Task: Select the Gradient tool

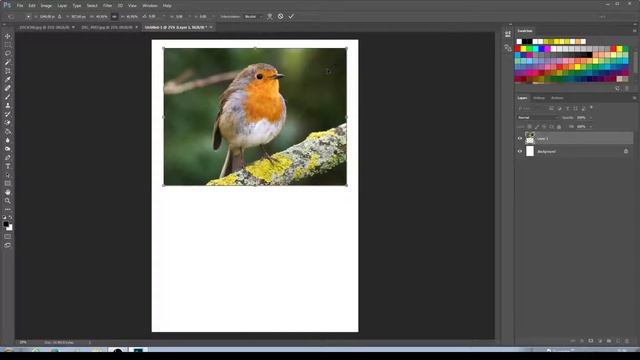Action: 8,131
